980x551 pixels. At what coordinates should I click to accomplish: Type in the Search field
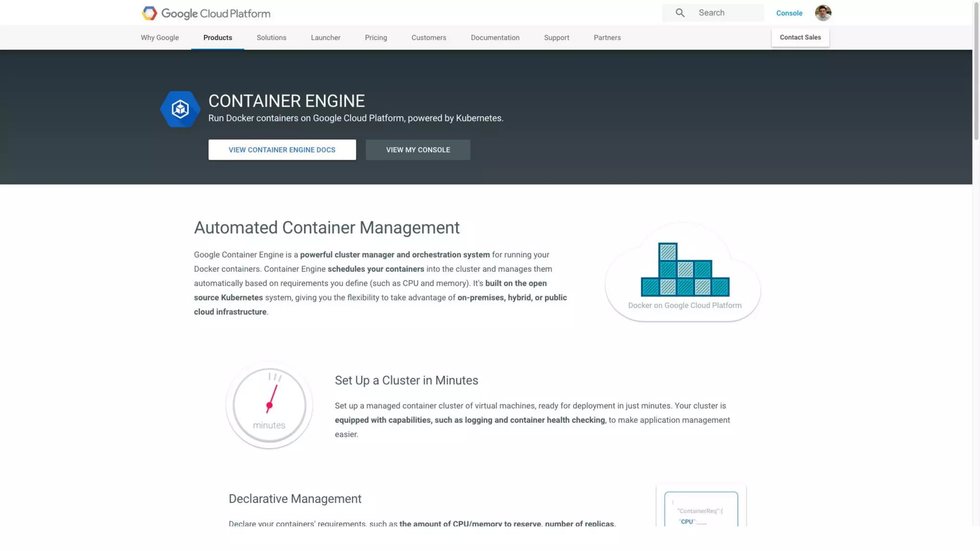727,13
